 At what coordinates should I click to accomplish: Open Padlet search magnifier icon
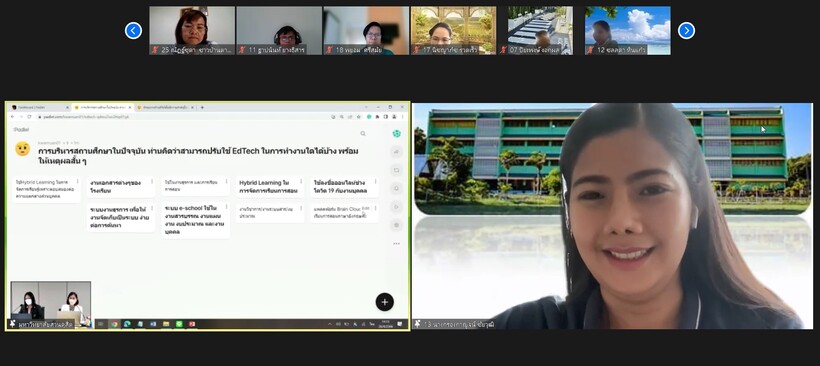click(363, 134)
